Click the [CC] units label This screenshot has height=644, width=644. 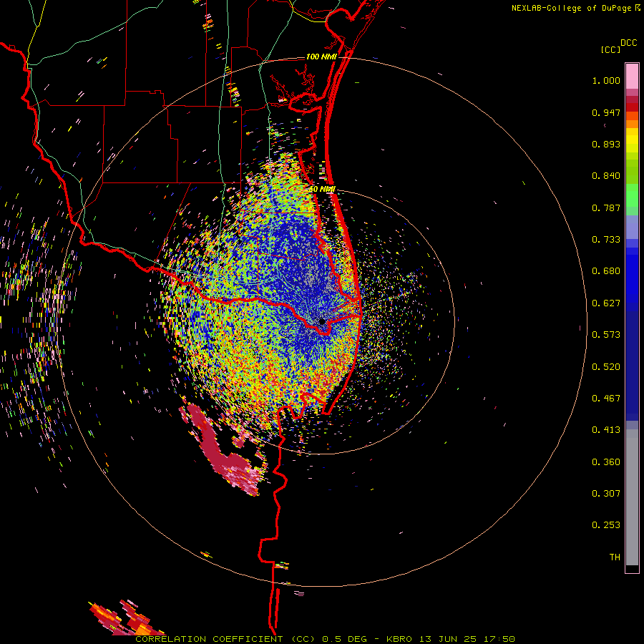coord(611,49)
